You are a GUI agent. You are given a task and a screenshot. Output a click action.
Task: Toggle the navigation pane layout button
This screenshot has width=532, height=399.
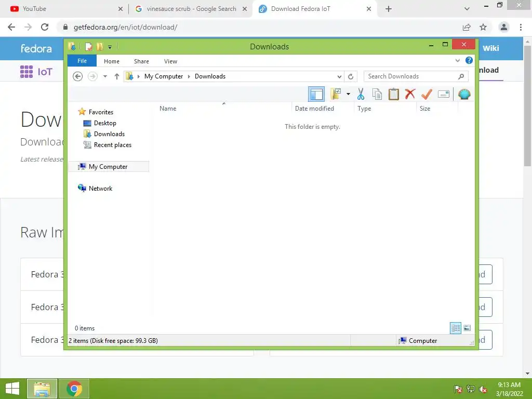316,94
